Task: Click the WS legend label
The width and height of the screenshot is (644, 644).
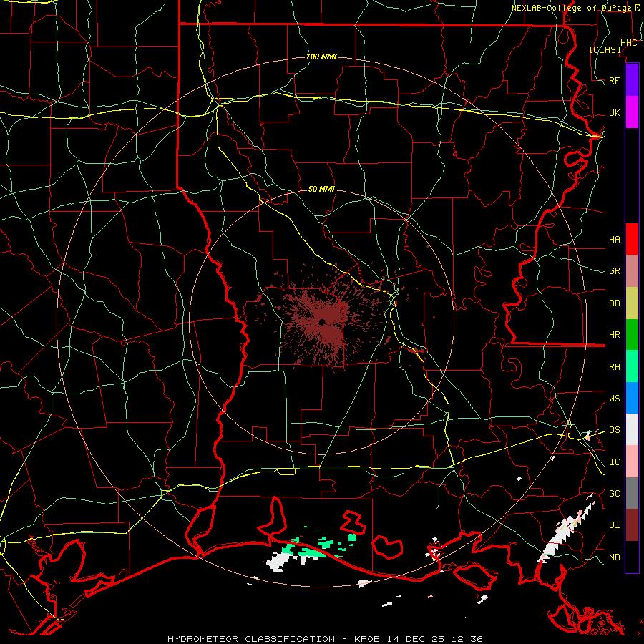Action: pos(614,399)
